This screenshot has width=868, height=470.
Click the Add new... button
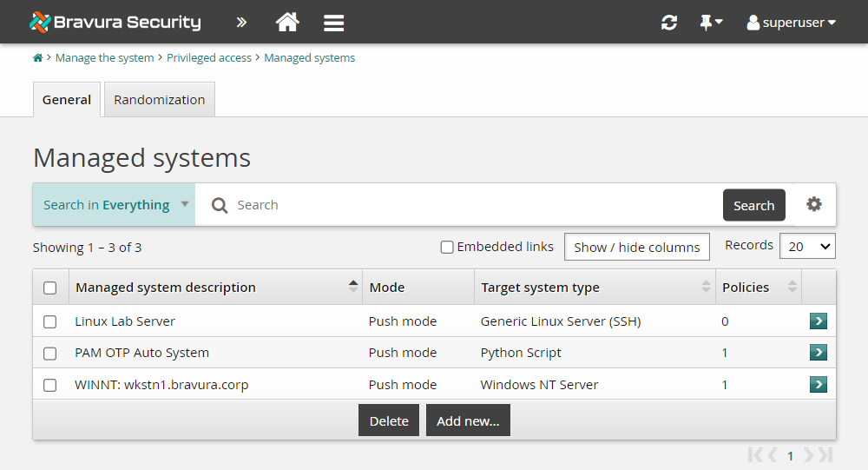tap(468, 420)
